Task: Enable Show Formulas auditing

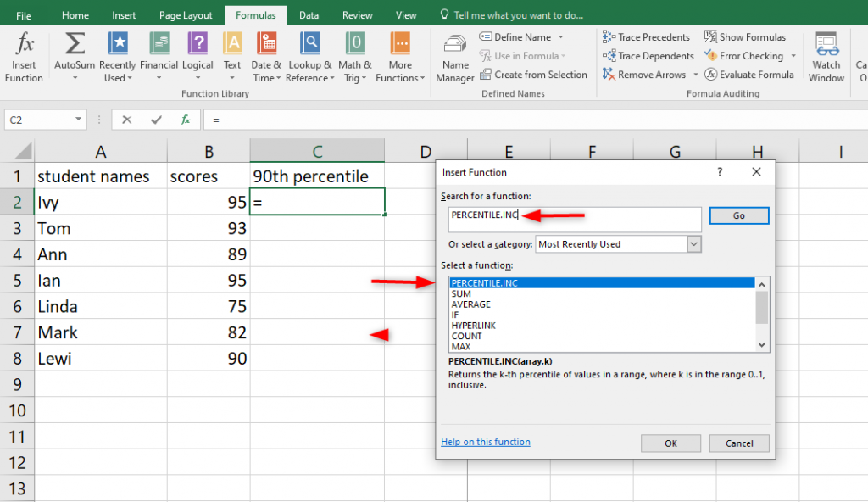Action: [x=745, y=36]
